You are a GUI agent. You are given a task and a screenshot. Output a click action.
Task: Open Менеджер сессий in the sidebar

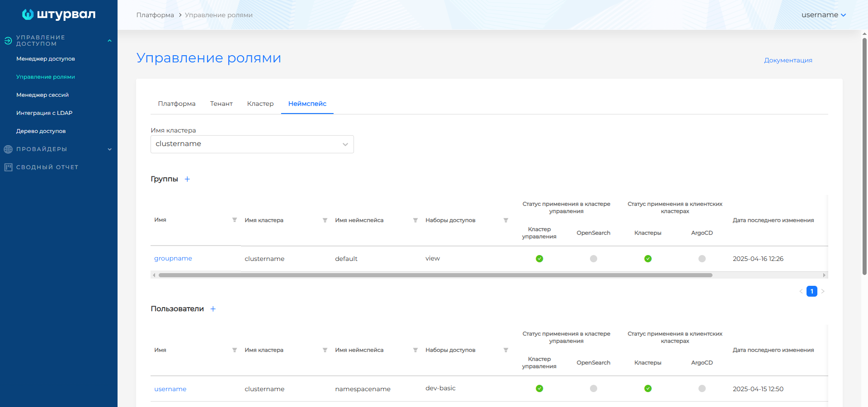point(42,95)
